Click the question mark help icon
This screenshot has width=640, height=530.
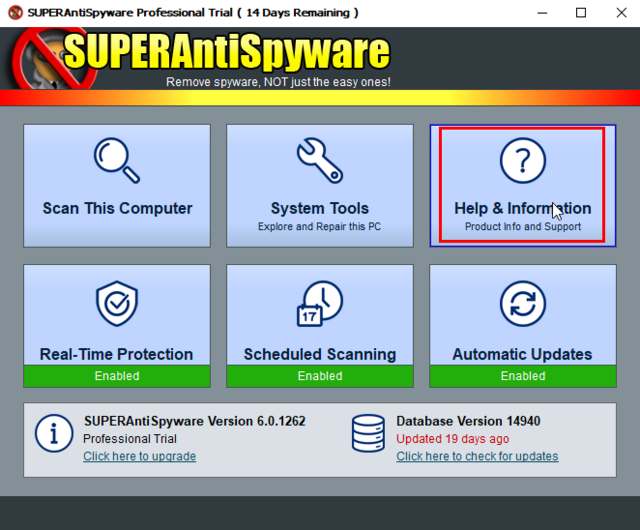pyautogui.click(x=523, y=160)
